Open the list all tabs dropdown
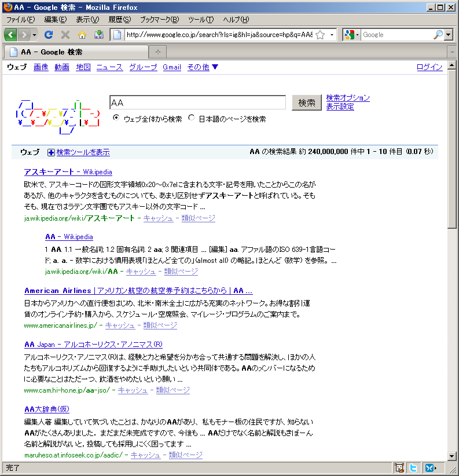The image size is (459, 476). point(452,52)
